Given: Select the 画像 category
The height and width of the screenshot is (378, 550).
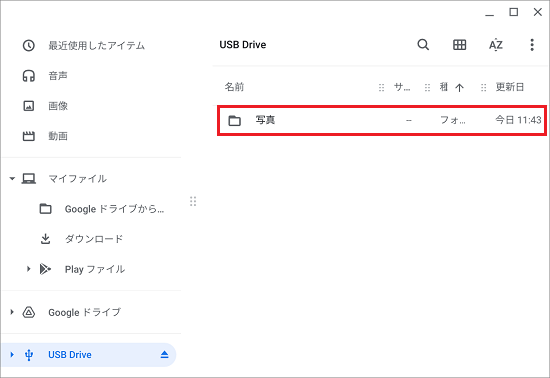Looking at the screenshot, I should 58,106.
